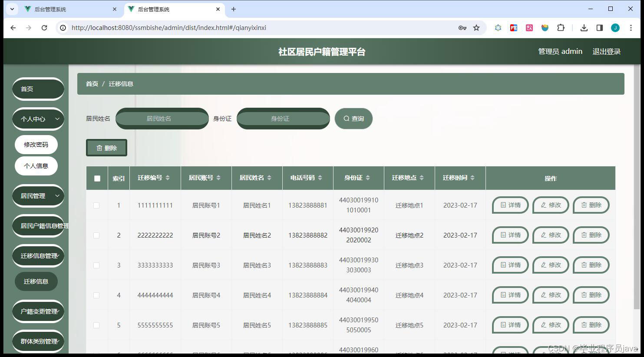Click 修改 for row 2222222222
This screenshot has height=357, width=644.
(551, 235)
